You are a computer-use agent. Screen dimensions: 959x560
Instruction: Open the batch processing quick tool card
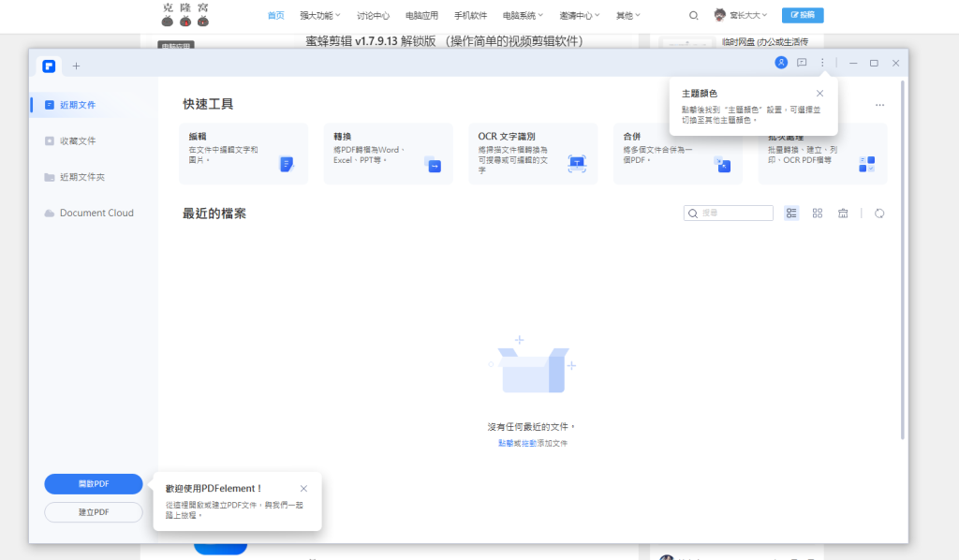click(822, 155)
